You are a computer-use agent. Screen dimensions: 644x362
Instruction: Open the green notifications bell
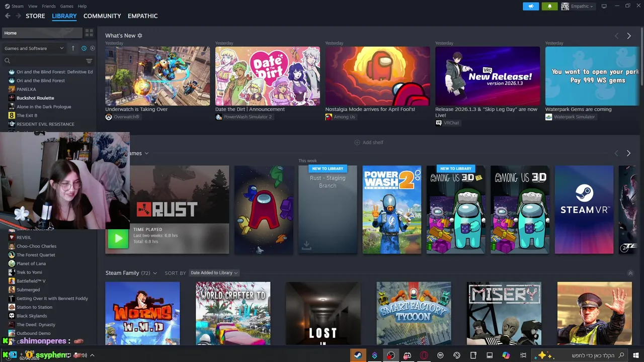[x=549, y=6]
